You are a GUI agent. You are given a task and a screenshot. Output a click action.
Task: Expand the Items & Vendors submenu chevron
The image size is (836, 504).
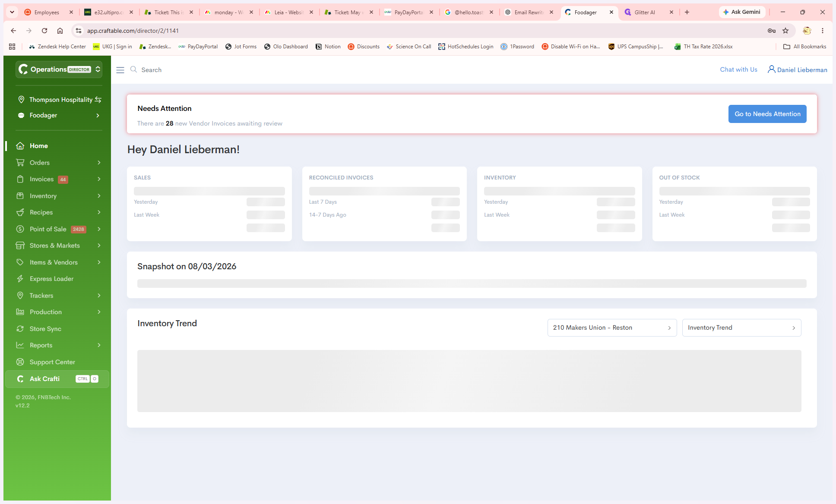coord(99,262)
